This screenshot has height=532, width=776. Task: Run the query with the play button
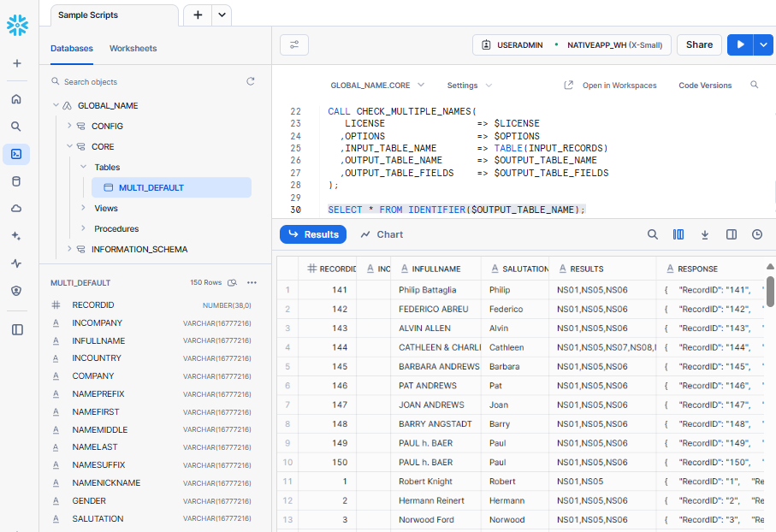coord(740,45)
